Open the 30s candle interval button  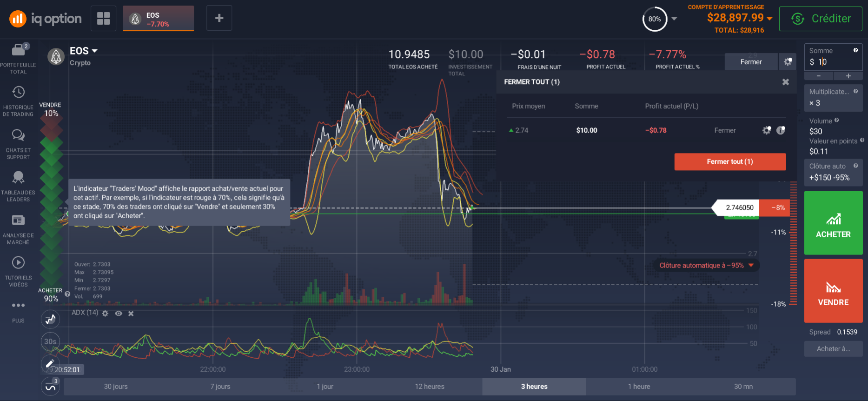(x=50, y=341)
